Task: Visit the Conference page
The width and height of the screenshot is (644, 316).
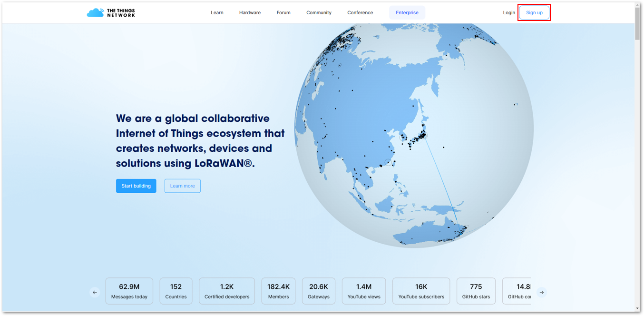Action: coord(360,13)
